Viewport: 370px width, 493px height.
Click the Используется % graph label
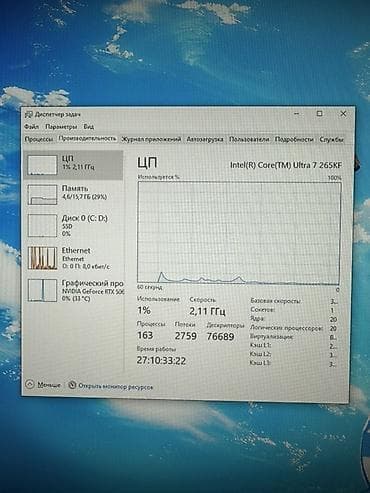click(159, 177)
